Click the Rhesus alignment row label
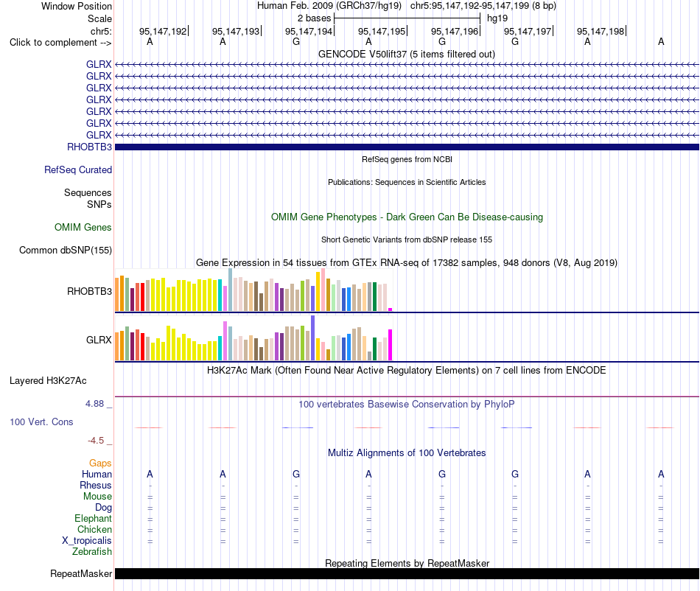Image resolution: width=700 pixels, height=591 pixels. coord(96,485)
